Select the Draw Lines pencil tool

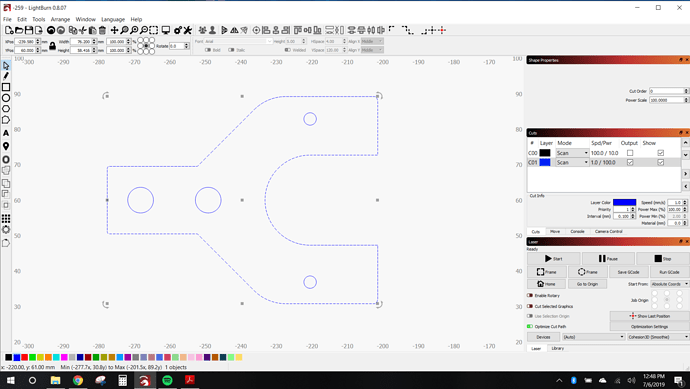click(6, 76)
